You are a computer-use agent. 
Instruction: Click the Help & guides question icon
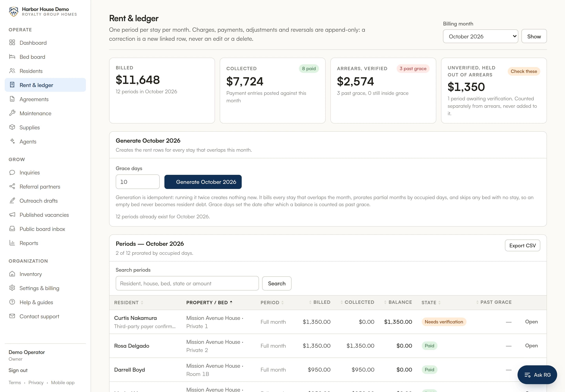click(x=12, y=302)
